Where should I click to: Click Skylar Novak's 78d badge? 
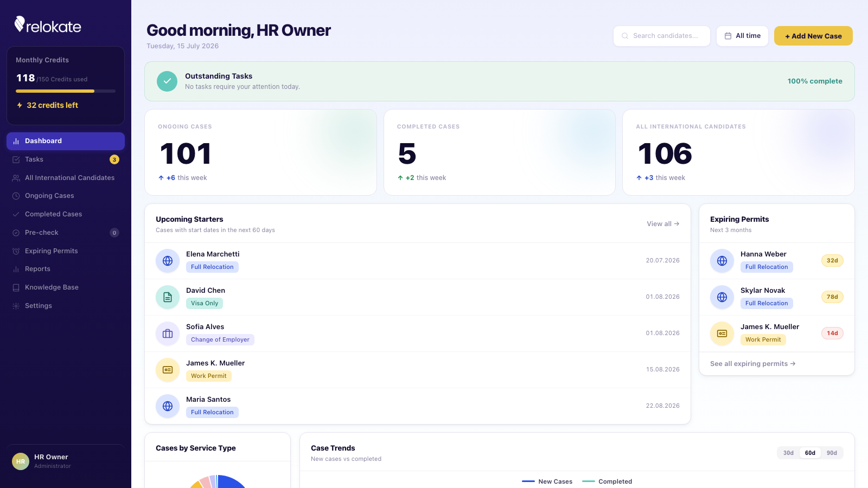pyautogui.click(x=832, y=297)
